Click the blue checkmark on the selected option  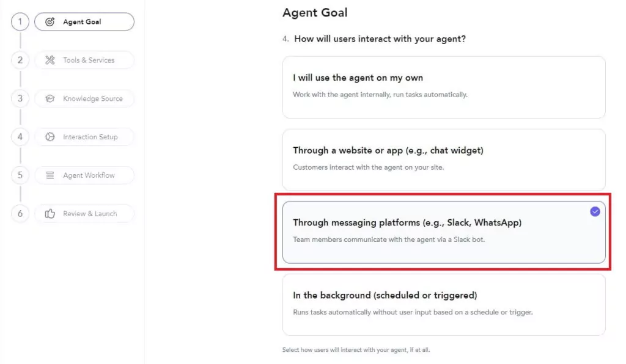[x=595, y=211]
